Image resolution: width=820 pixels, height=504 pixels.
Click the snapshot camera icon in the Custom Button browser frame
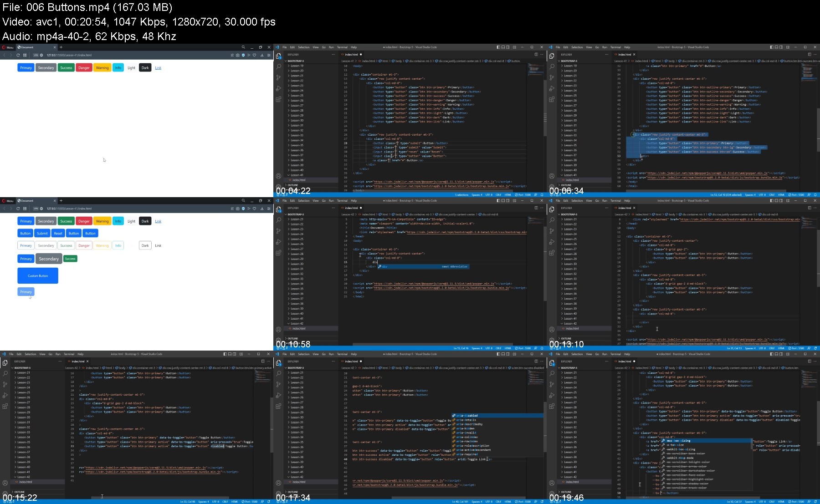(x=237, y=209)
